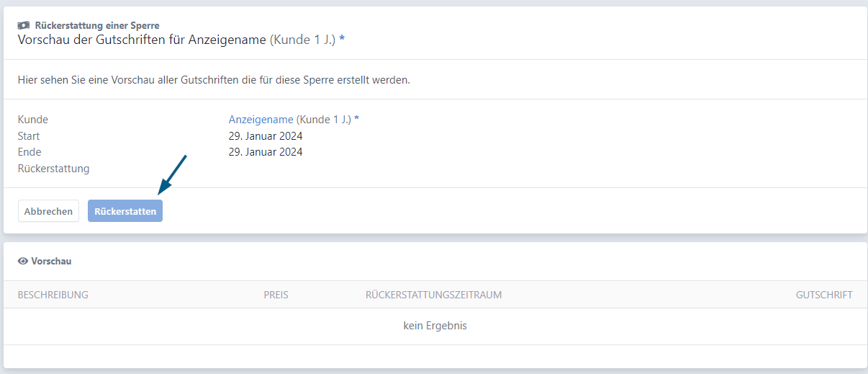Click the Start field label
The width and height of the screenshot is (868, 374).
(x=29, y=136)
